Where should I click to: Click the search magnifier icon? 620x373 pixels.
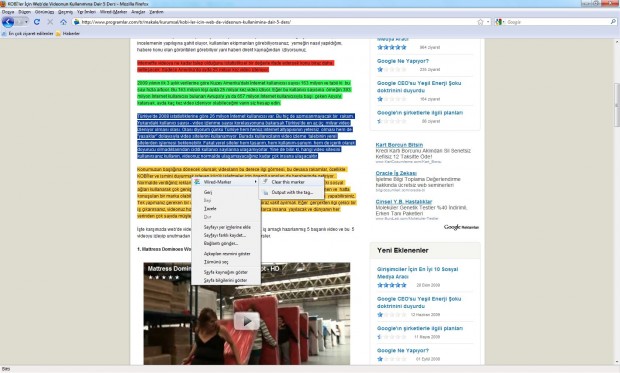tap(613, 22)
